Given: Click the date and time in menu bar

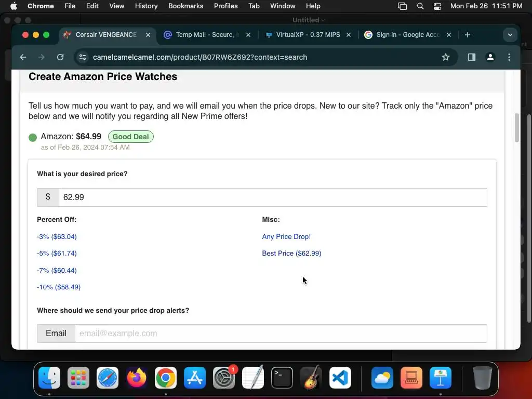Looking at the screenshot, I should (x=486, y=6).
